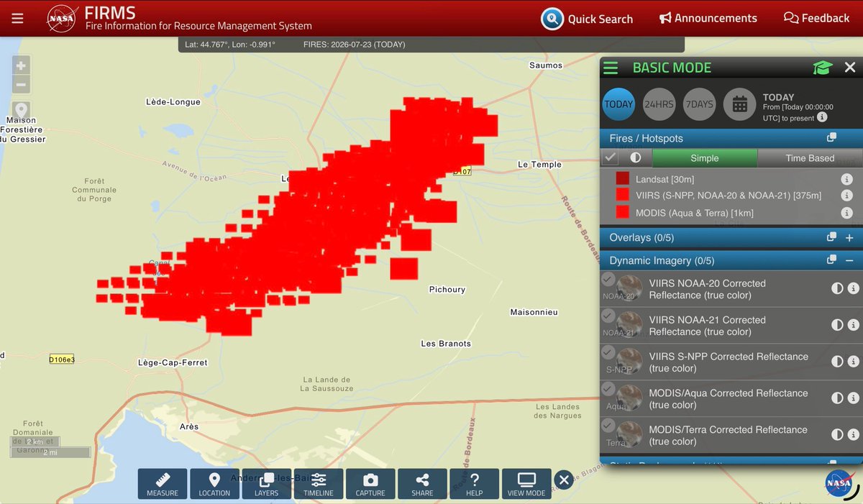
Task: Adjust opacity of VIIRS NOAA-20 imagery
Action: (837, 288)
